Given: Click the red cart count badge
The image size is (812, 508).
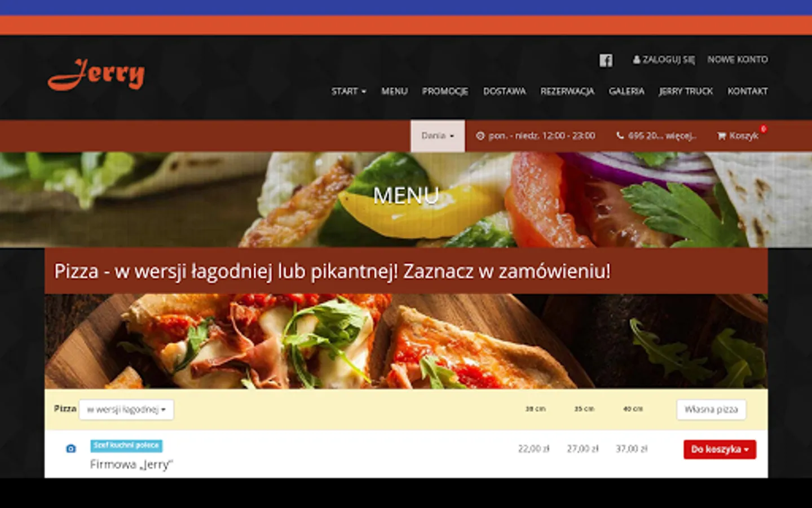Looking at the screenshot, I should click(764, 129).
